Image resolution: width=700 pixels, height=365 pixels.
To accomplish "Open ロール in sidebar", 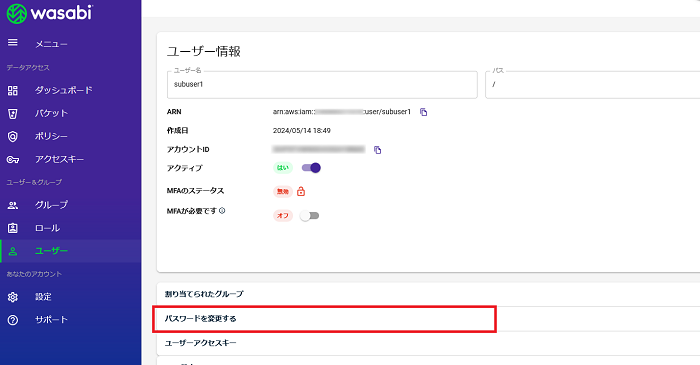I will (71, 228).
